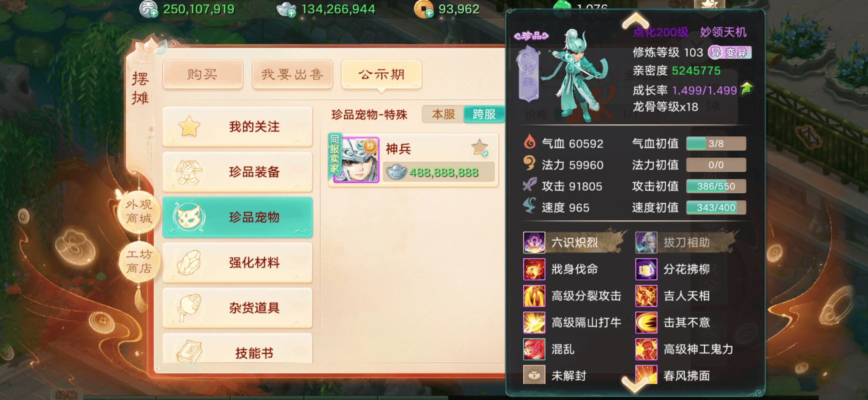Switch server filter to 跨服
The image size is (868, 400).
tap(484, 114)
